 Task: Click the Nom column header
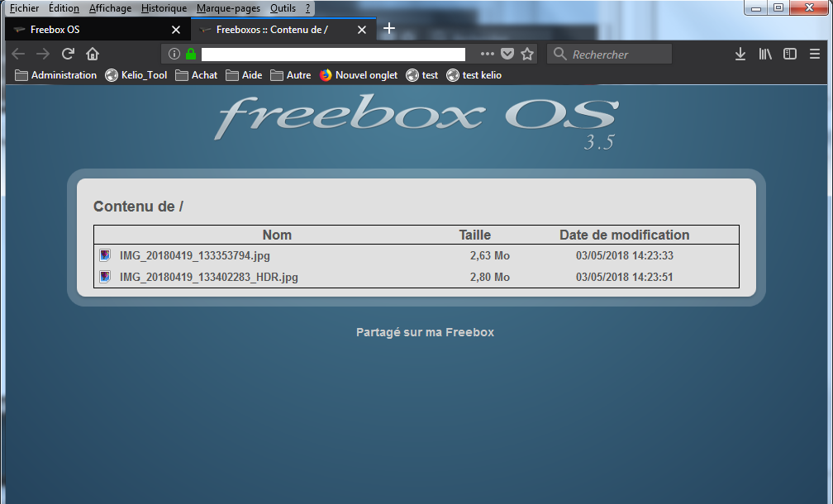coord(277,235)
